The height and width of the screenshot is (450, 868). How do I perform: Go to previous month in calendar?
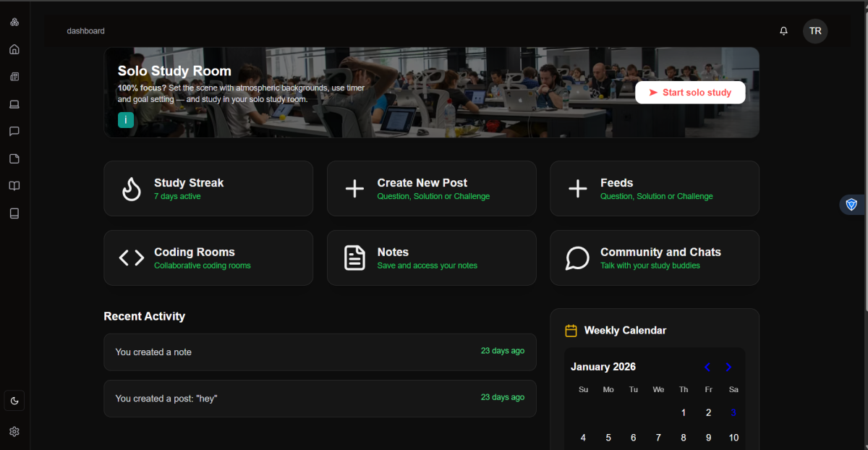point(707,368)
